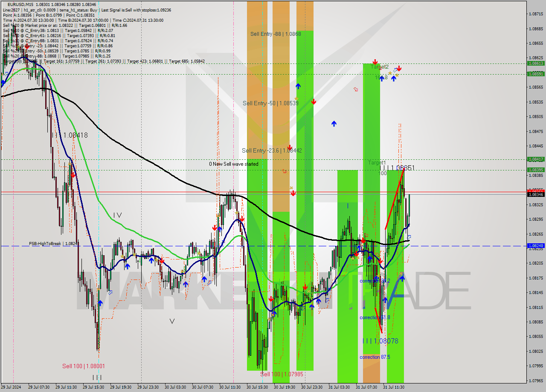Click the 1.08715 price scale value
The image size is (546, 392).
536,14
